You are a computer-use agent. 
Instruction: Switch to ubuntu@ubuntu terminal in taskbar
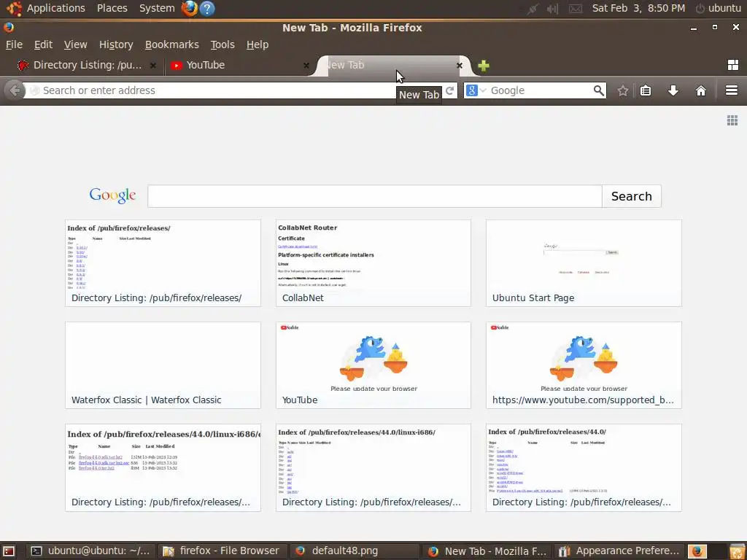pyautogui.click(x=90, y=551)
